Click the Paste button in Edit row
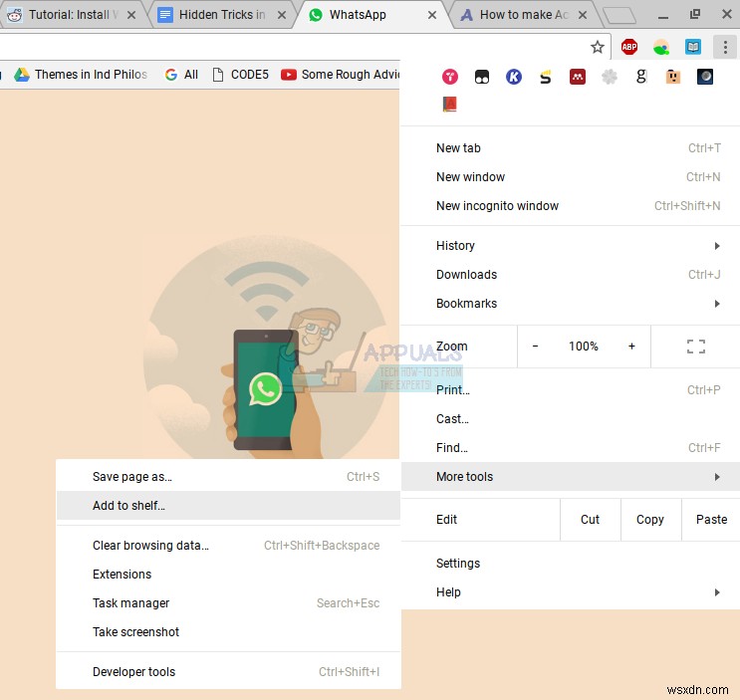This screenshot has height=700, width=740. [x=711, y=520]
